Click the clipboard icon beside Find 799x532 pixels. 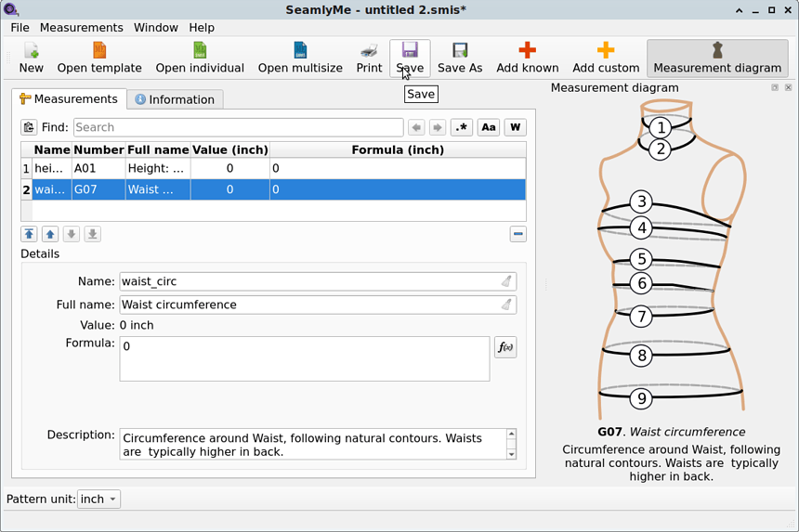(29, 127)
